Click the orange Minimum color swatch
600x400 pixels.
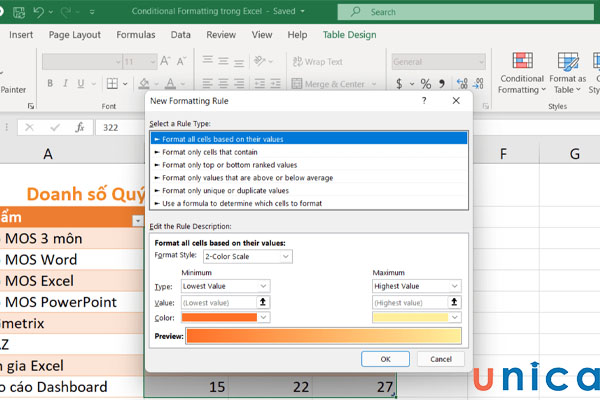coord(219,317)
